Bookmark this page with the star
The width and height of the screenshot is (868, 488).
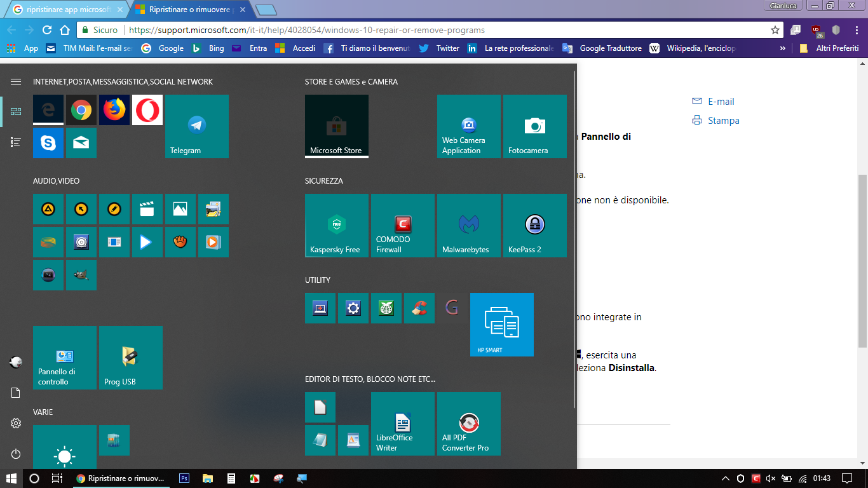click(x=775, y=30)
